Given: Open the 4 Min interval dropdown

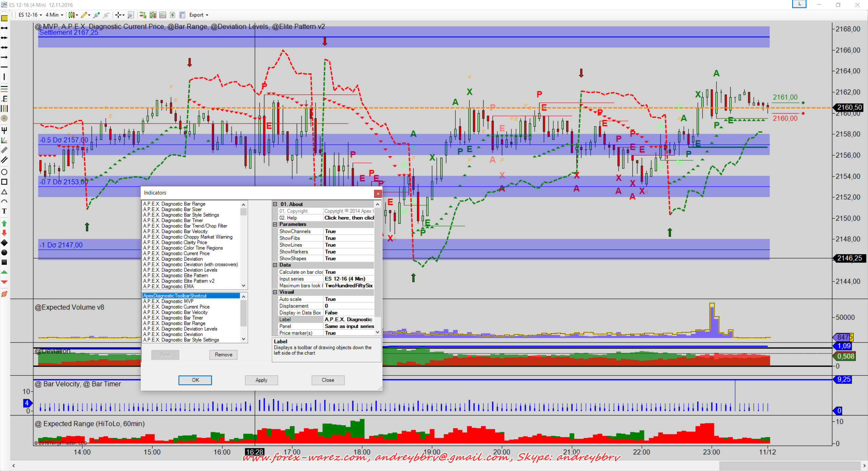Looking at the screenshot, I should coord(54,15).
